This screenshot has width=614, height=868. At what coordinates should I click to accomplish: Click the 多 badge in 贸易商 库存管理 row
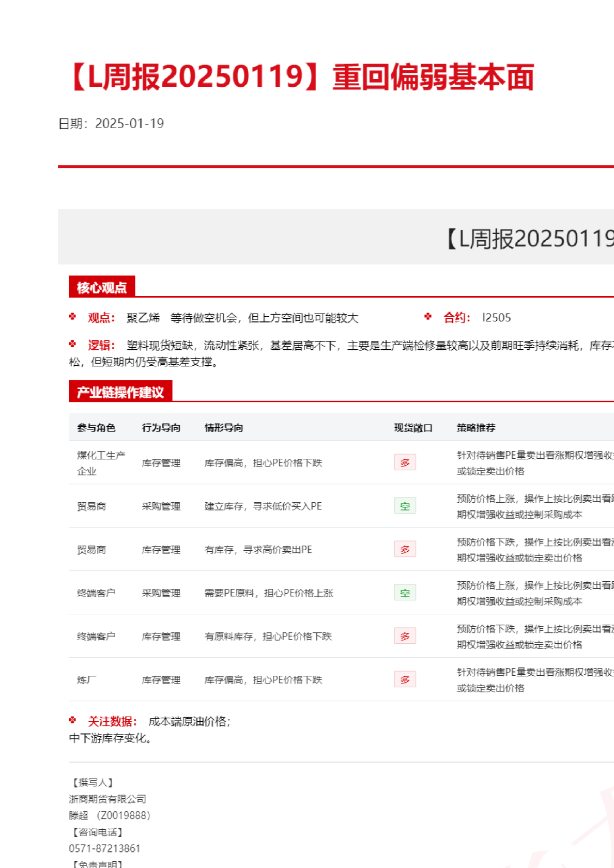click(405, 549)
